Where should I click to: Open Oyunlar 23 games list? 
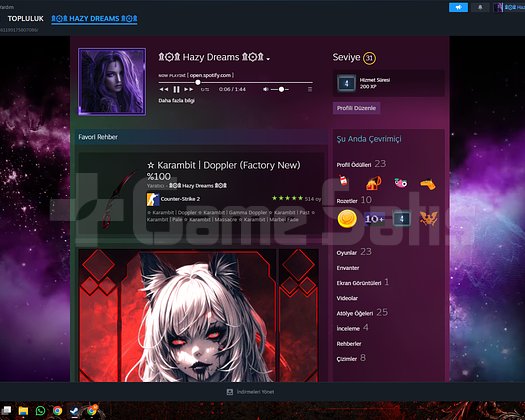tap(354, 252)
